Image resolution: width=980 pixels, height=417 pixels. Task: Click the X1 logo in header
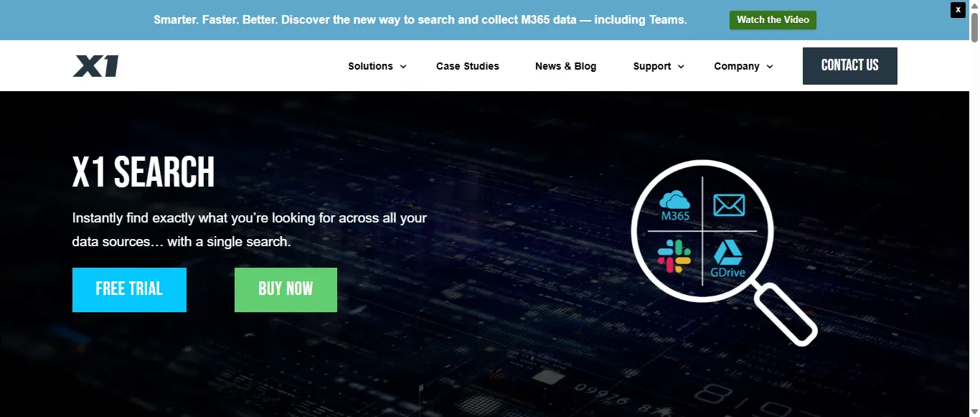[x=95, y=66]
